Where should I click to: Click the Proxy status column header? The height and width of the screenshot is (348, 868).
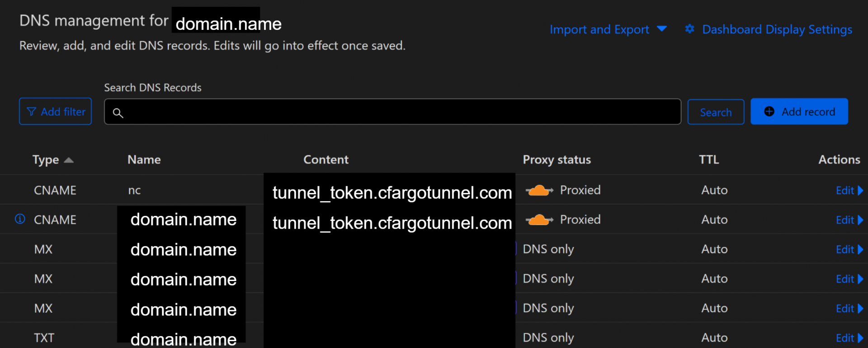tap(557, 160)
